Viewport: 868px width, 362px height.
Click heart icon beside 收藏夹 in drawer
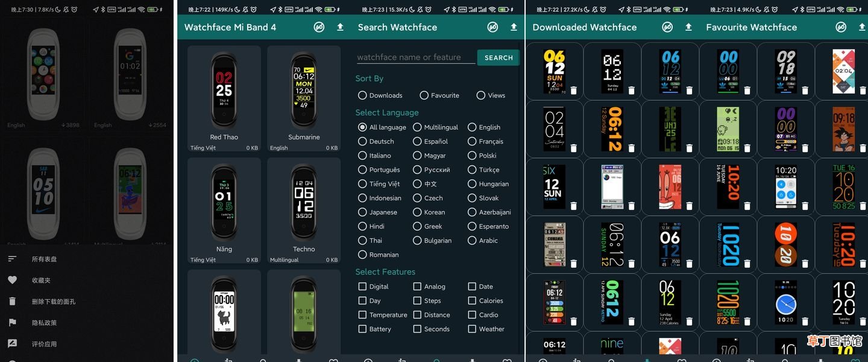click(12, 280)
